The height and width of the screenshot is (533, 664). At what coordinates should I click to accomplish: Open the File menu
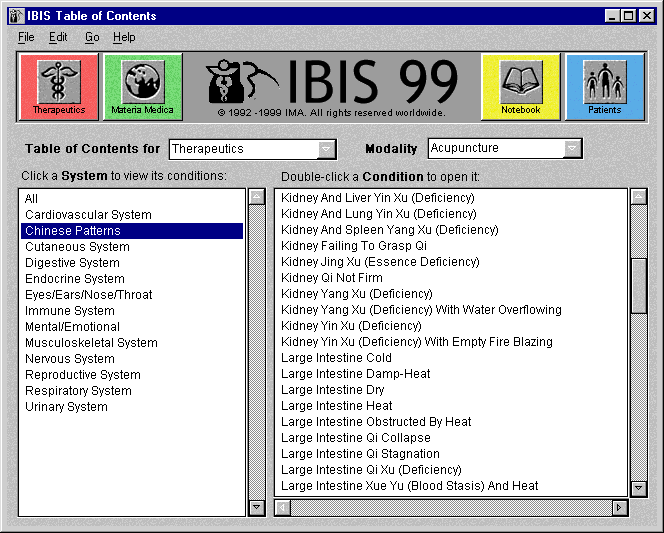26,37
